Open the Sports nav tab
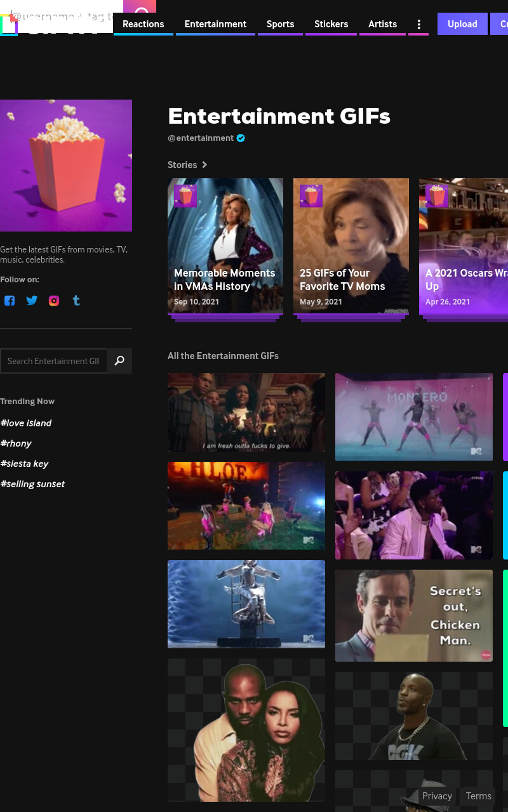 (x=280, y=24)
